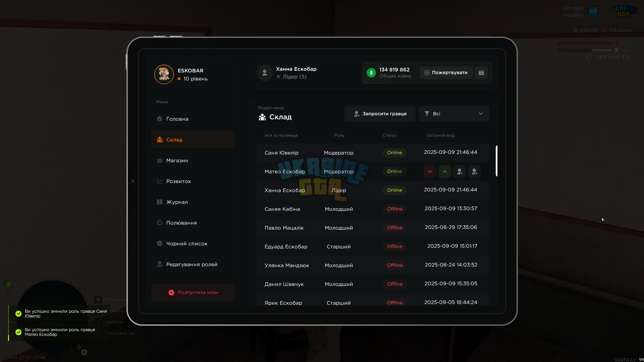The height and width of the screenshot is (362, 644).
Task: Click the block icon beside Чорний список
Action: [x=160, y=243]
